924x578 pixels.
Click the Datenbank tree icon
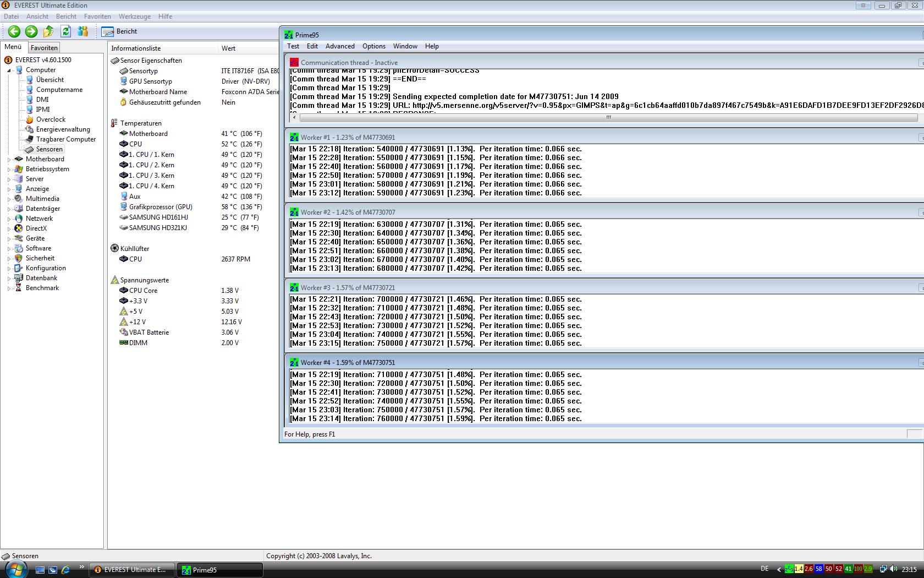(19, 278)
